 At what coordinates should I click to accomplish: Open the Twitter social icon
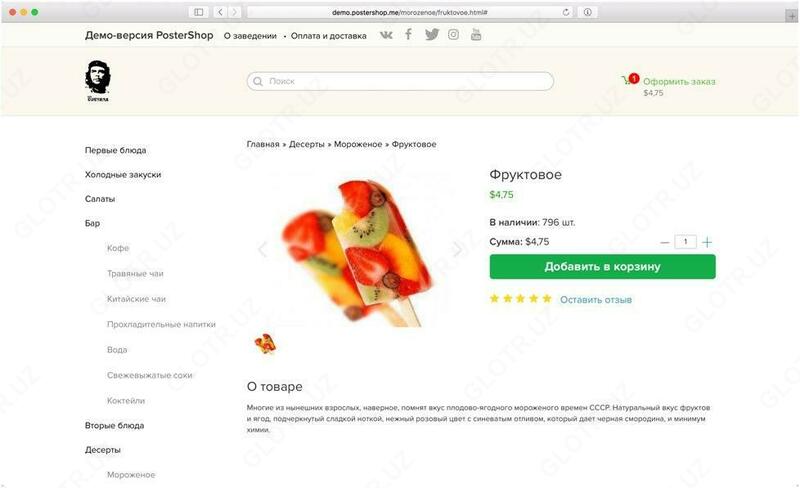click(431, 35)
